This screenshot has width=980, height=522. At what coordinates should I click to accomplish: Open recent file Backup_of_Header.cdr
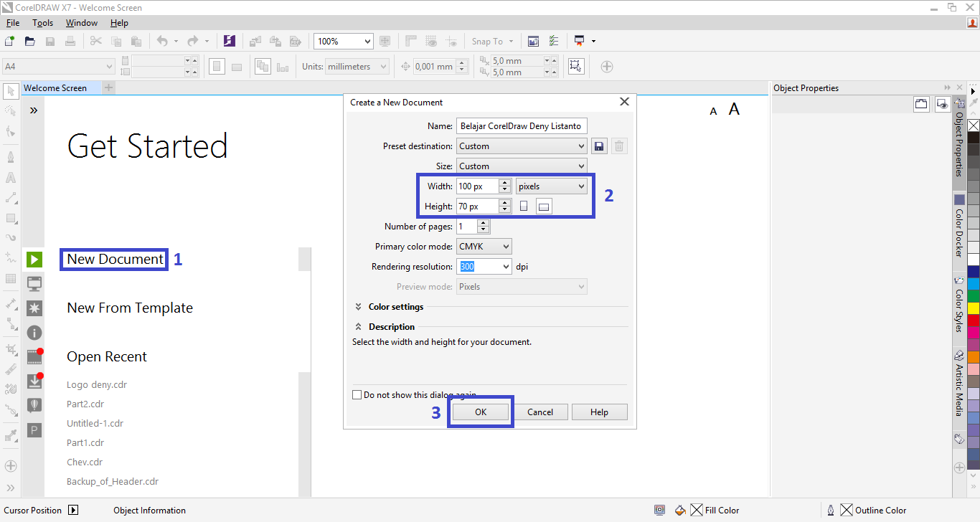coord(113,481)
